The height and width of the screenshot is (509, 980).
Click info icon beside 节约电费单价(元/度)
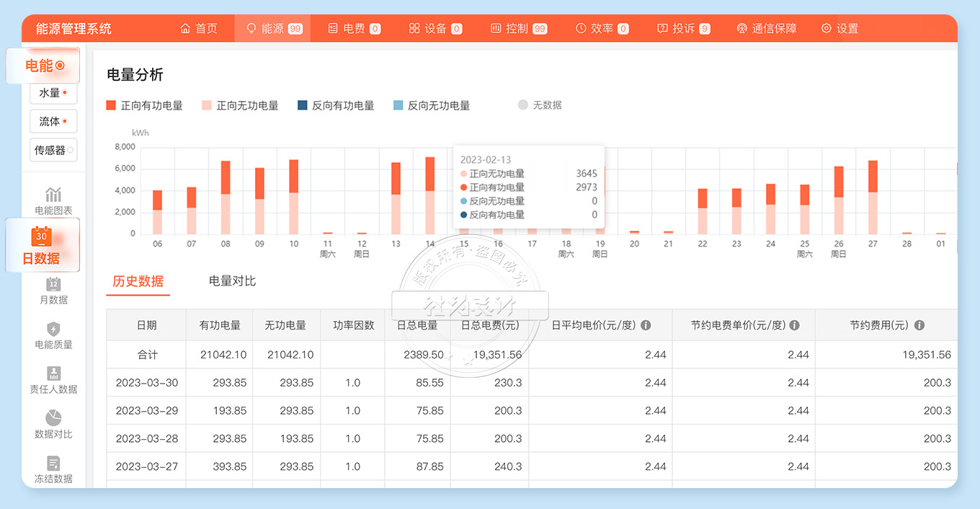pos(794,325)
